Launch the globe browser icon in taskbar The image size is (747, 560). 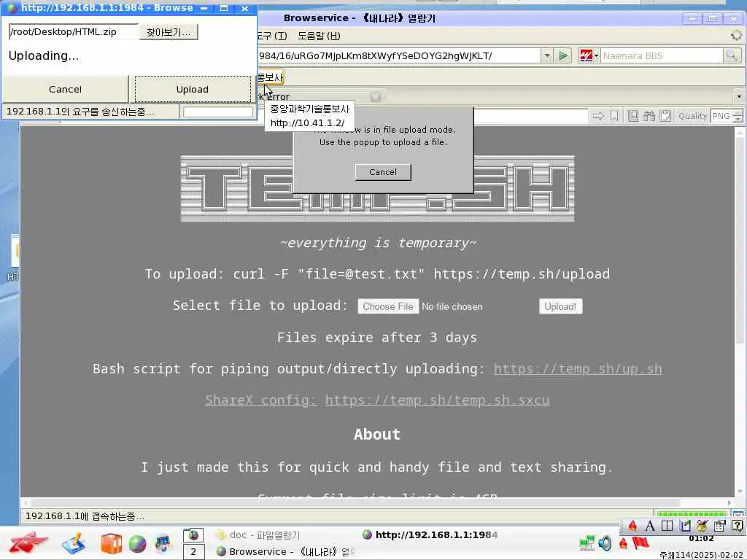[137, 544]
